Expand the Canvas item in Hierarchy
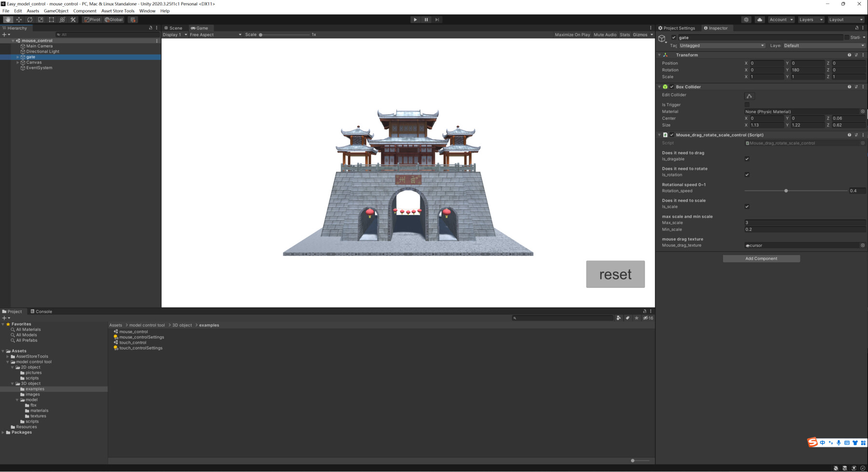This screenshot has height=472, width=868. click(17, 62)
